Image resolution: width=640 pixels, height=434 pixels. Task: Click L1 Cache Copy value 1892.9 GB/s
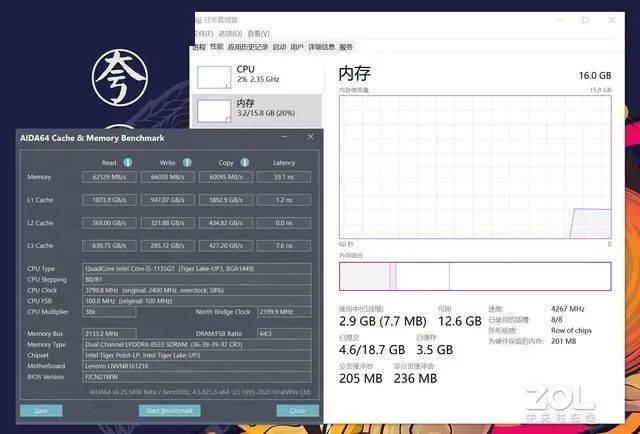226,200
